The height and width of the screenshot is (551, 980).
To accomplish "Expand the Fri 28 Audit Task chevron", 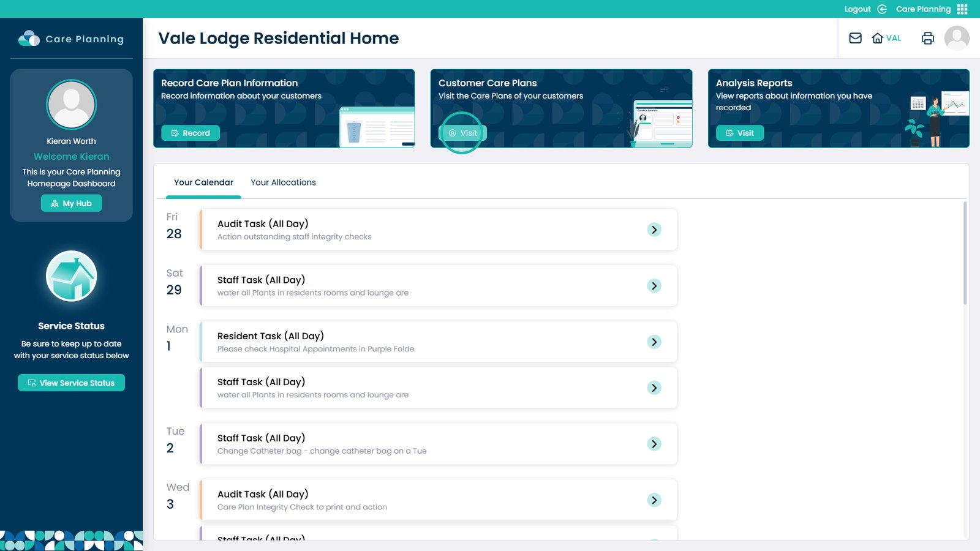I will pos(654,230).
